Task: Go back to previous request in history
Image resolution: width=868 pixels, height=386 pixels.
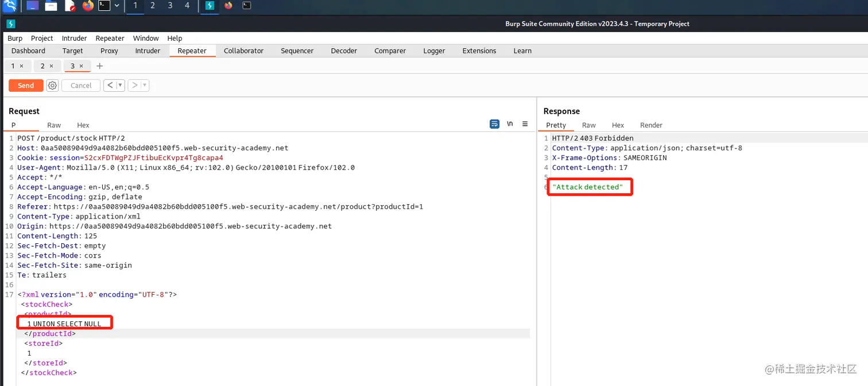Action: [110, 85]
